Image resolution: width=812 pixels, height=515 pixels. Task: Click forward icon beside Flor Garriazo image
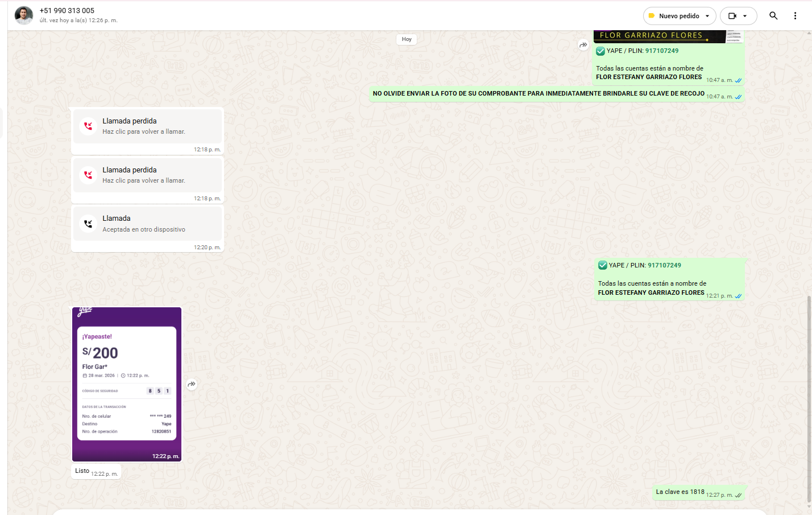tap(583, 45)
